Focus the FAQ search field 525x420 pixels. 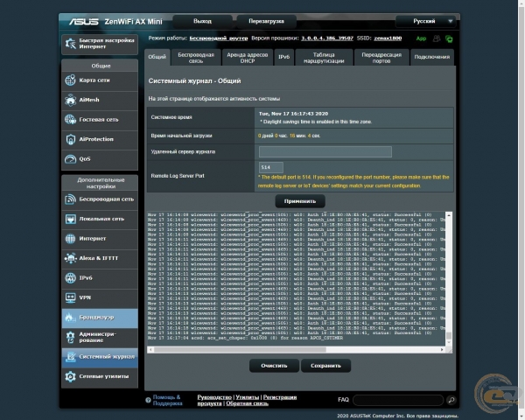pos(398,400)
